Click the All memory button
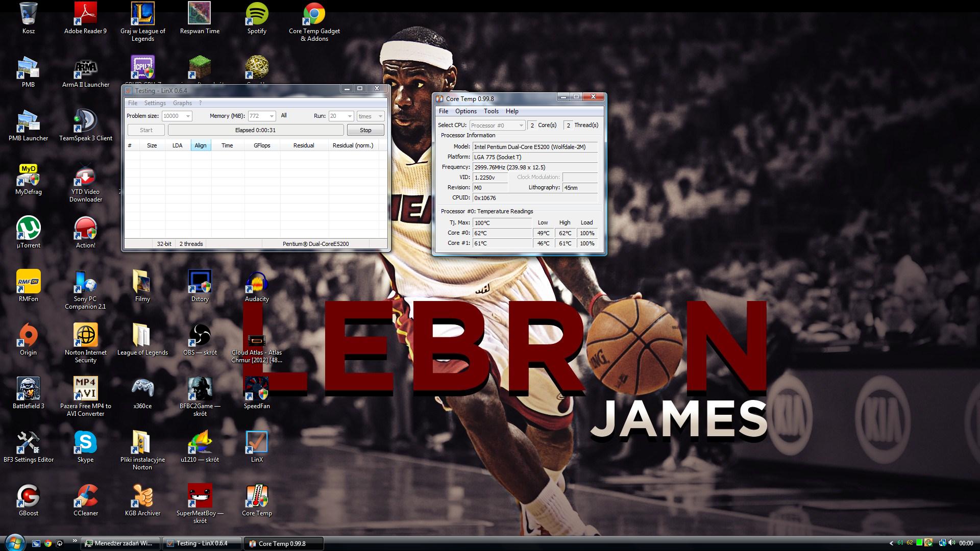This screenshot has width=980, height=551. pyautogui.click(x=284, y=116)
